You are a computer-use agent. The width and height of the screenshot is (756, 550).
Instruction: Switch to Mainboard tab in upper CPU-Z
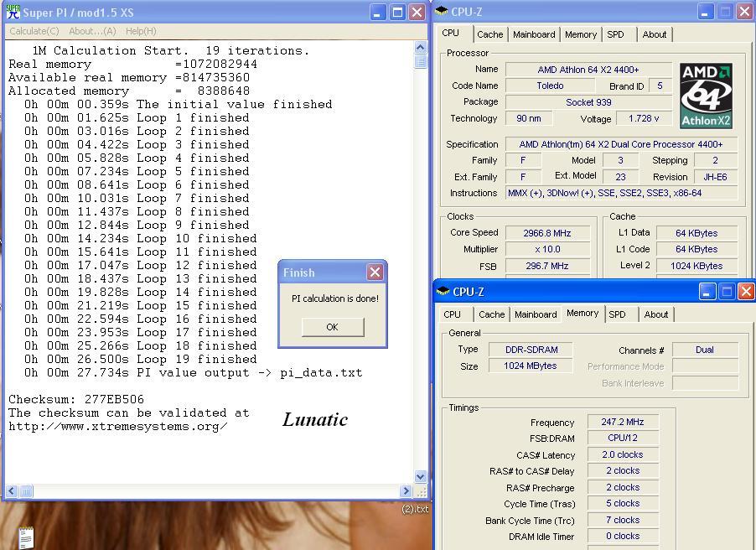534,34
